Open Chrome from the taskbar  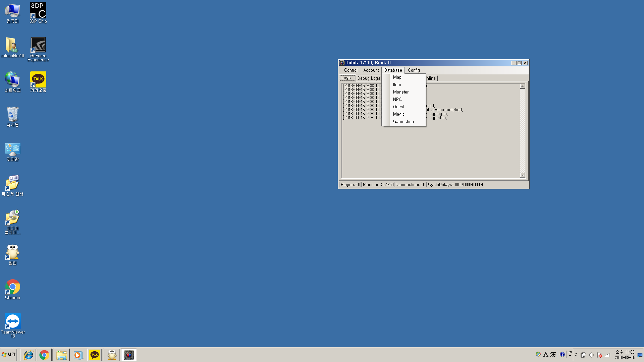point(44,355)
